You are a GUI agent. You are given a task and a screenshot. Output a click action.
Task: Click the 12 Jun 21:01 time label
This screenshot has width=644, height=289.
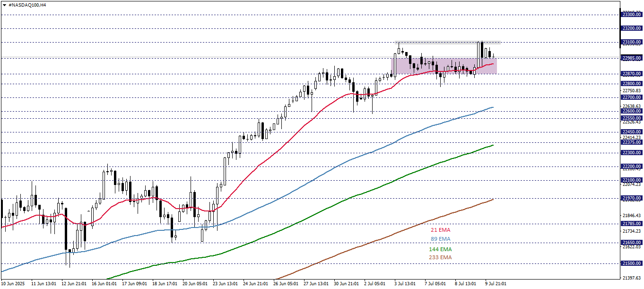point(74,284)
